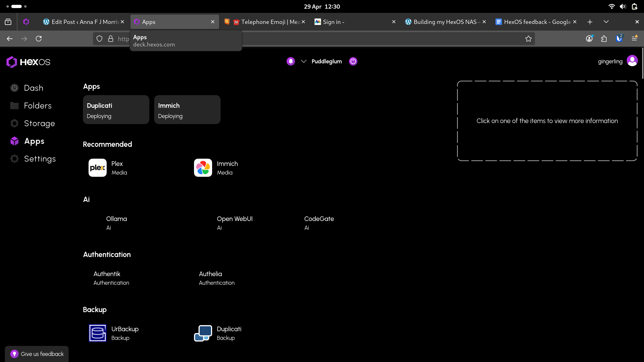Click the volume icon in top bar
The width and height of the screenshot is (644, 362).
point(623,6)
